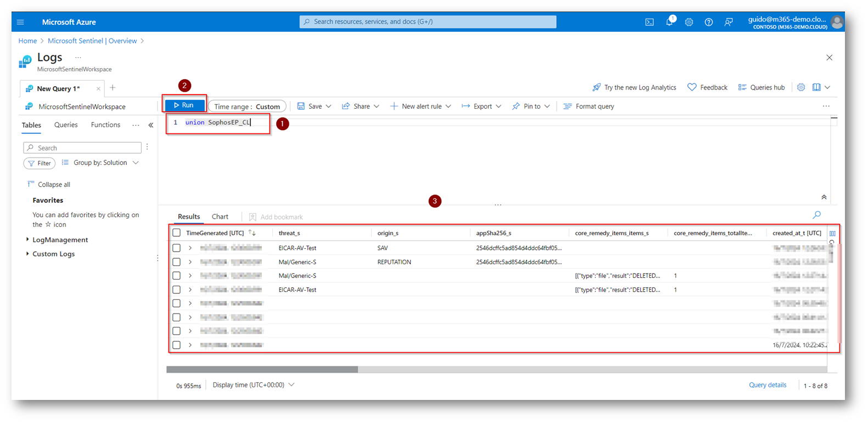Focus the top Azure search box
Image resolution: width=868 pixels, height=423 pixels.
coord(428,21)
